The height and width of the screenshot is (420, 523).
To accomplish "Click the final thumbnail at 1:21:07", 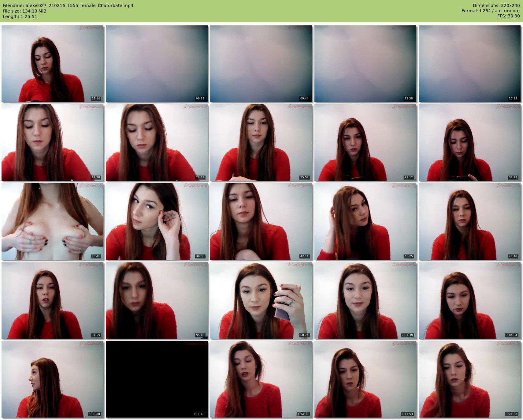I will 469,379.
